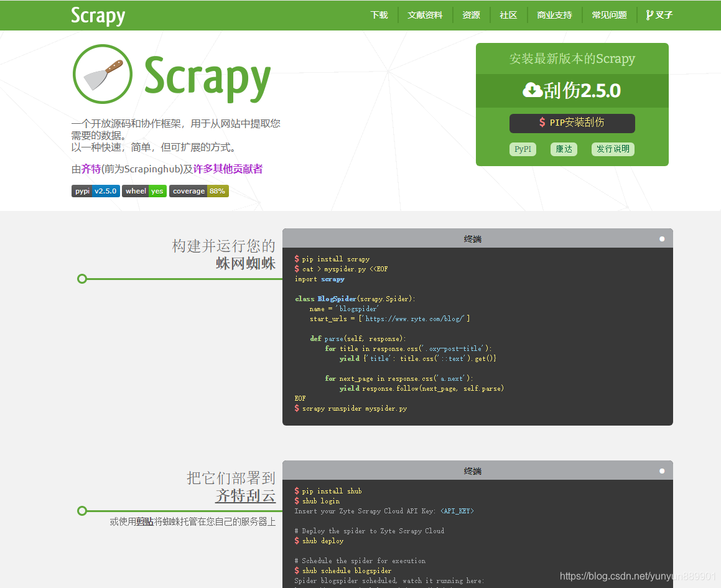Click the 'cat > myspider.py <<EOF' line
This screenshot has width=721, height=588.
[341, 269]
